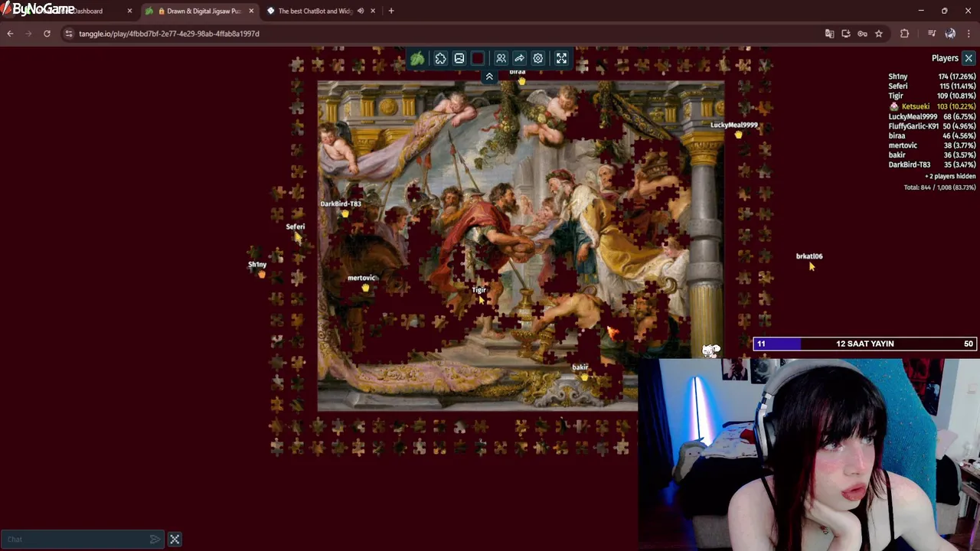Click the Total 844 / 1,008 text
Image resolution: width=980 pixels, height=551 pixels.
pos(939,187)
